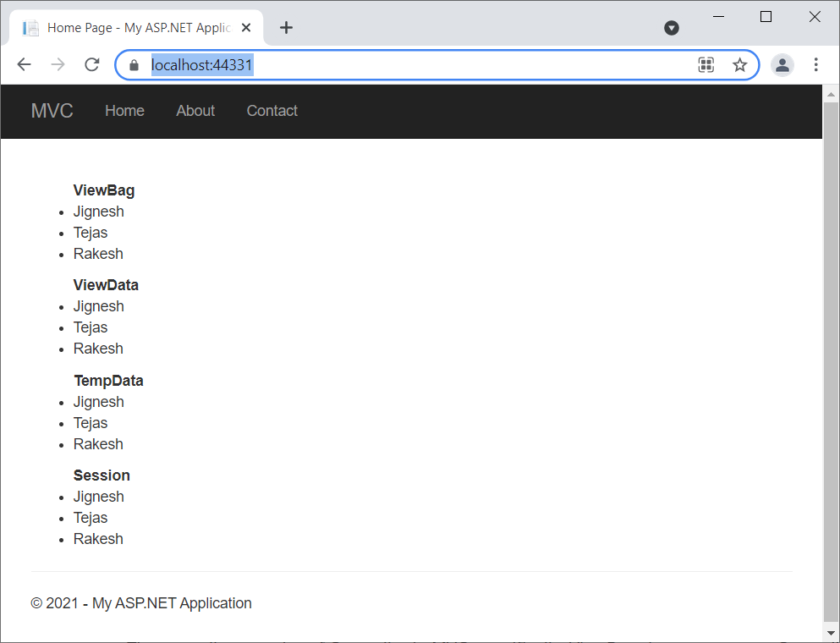Click Tejas under TempData
Screen dimensions: 840x643
[91, 423]
